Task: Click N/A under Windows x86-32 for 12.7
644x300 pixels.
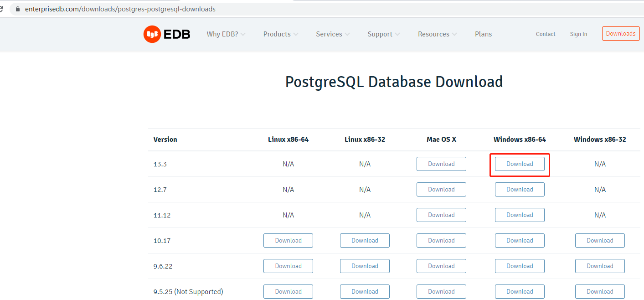Action: 600,190
